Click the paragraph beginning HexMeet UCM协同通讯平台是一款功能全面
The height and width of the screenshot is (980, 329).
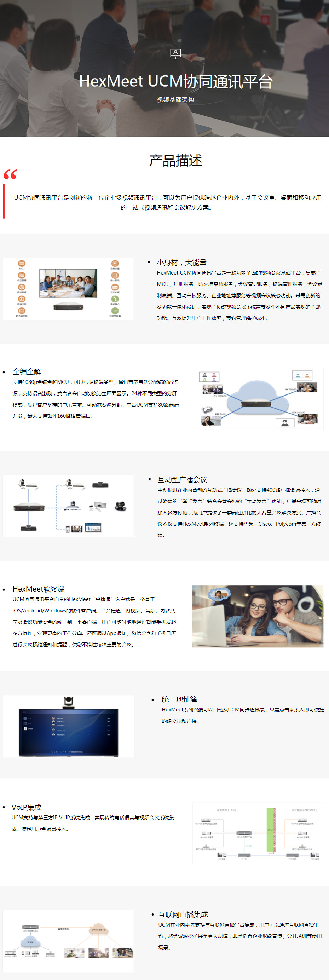coord(239,295)
